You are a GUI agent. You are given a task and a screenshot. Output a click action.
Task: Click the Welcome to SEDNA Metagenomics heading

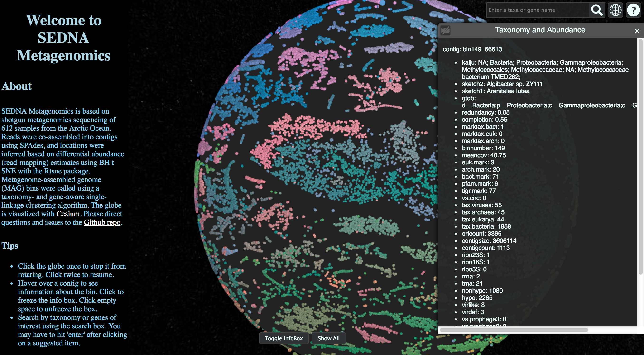coord(63,38)
